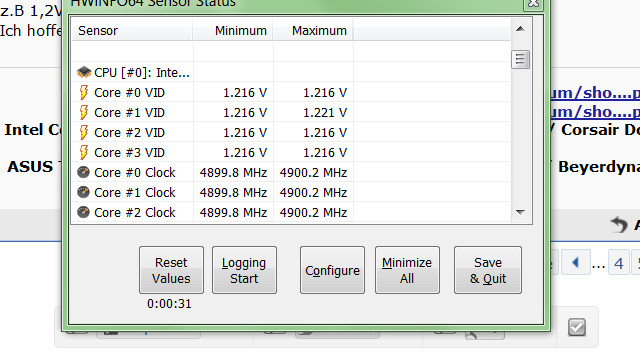Click the elapsed timer 0:00:31

169,304
